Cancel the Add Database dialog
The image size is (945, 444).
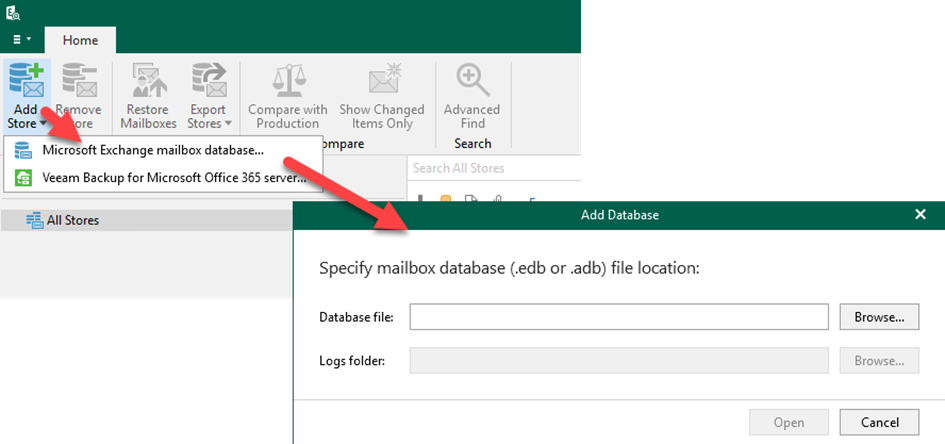coord(879,422)
